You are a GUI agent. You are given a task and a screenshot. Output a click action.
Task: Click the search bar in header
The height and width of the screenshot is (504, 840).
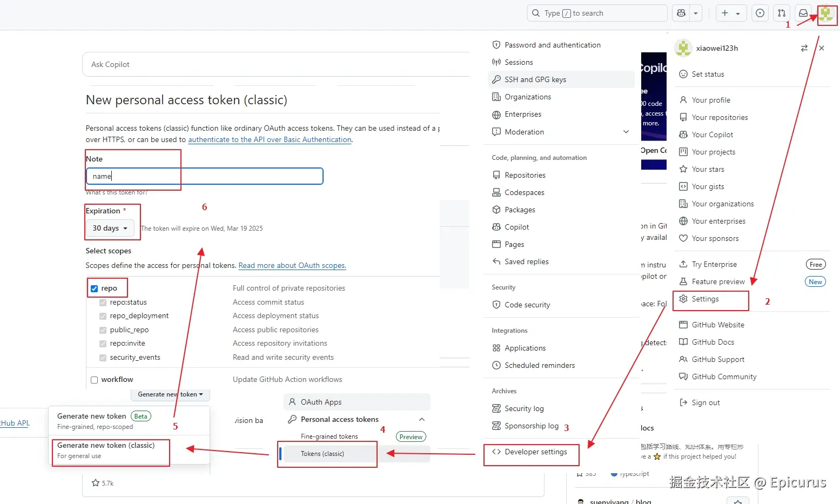click(597, 13)
